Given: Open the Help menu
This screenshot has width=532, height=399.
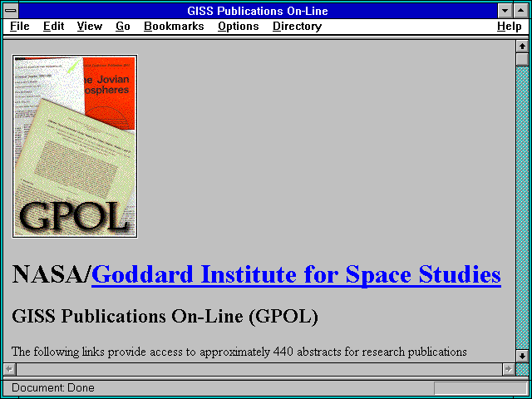Looking at the screenshot, I should pyautogui.click(x=509, y=26).
